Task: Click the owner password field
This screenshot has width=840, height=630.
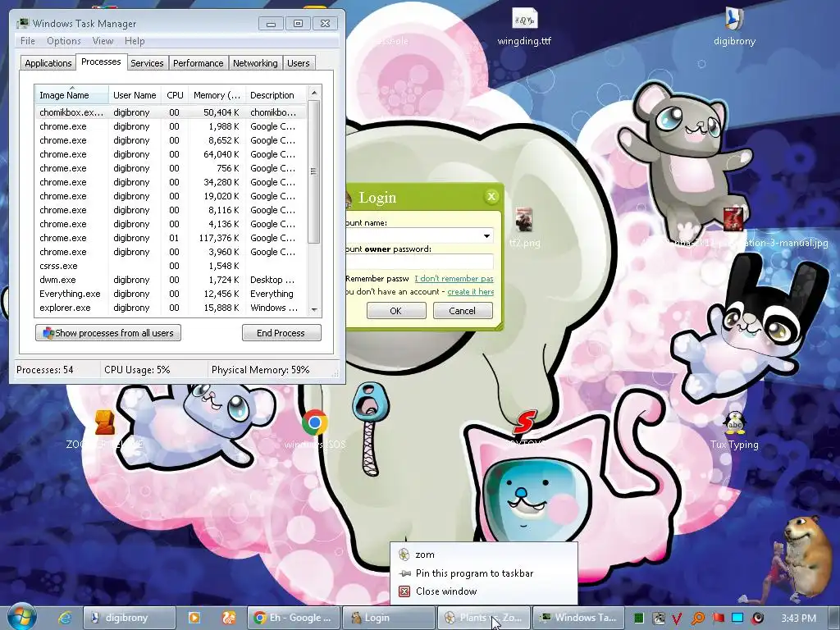Action: click(x=419, y=262)
